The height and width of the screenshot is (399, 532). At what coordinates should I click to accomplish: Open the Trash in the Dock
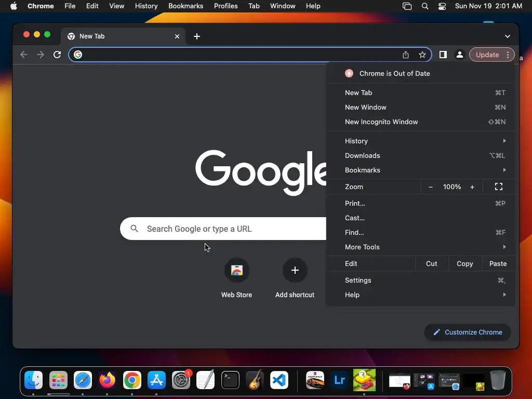[x=498, y=380]
